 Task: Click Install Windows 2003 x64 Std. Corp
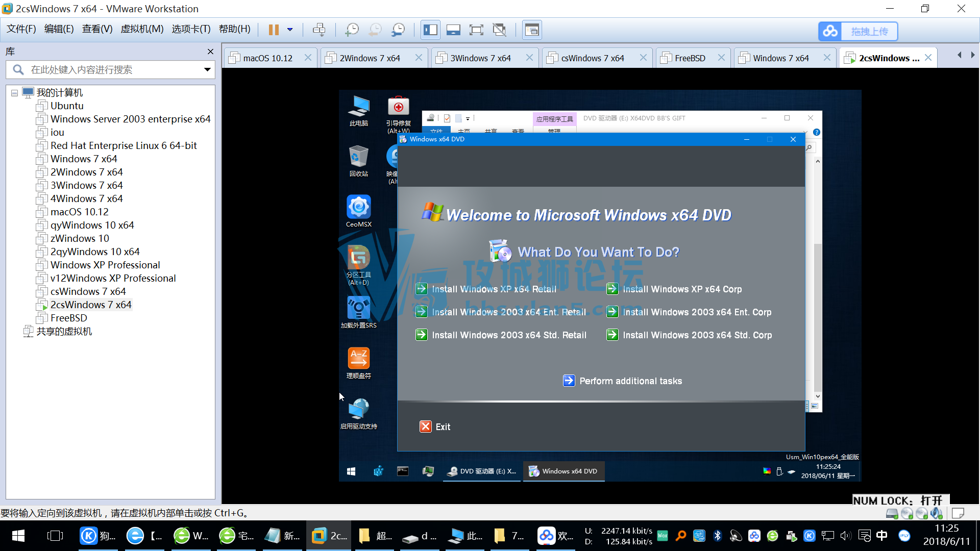[x=689, y=335]
